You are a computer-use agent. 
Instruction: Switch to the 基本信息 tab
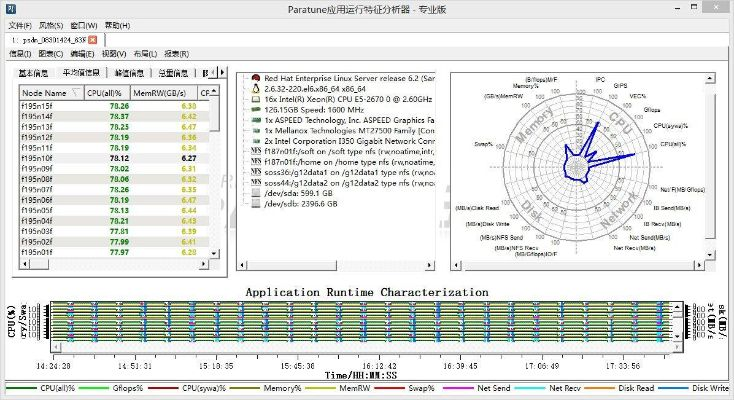point(34,73)
